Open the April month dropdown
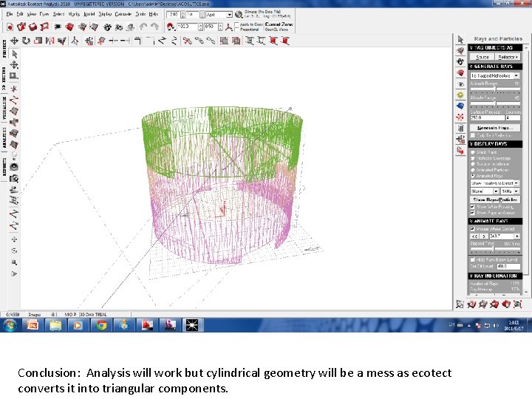This screenshot has height=399, width=532. pos(219,15)
